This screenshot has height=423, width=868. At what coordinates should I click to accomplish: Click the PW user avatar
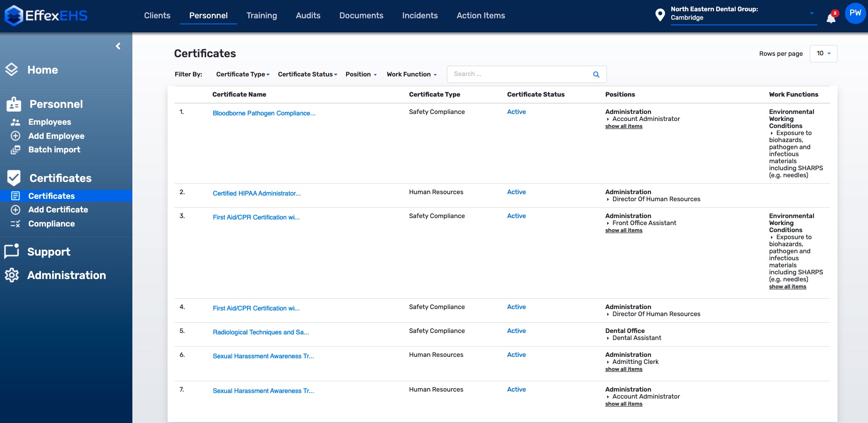(x=855, y=13)
